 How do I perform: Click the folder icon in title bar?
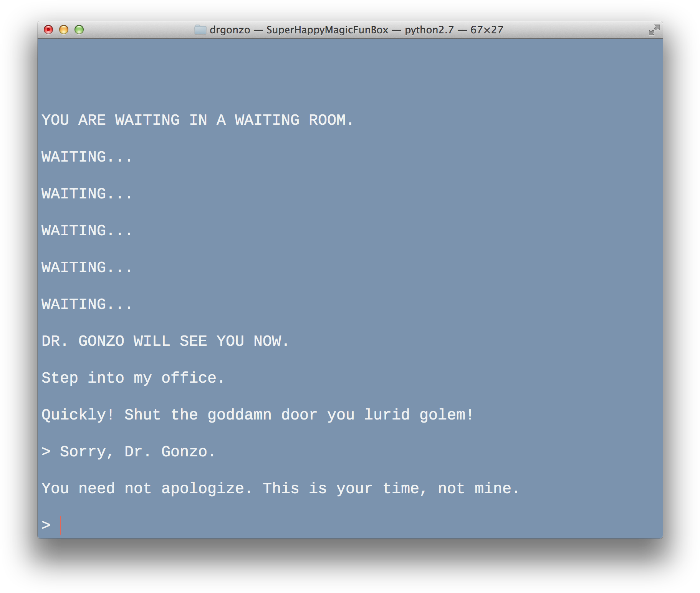(200, 30)
